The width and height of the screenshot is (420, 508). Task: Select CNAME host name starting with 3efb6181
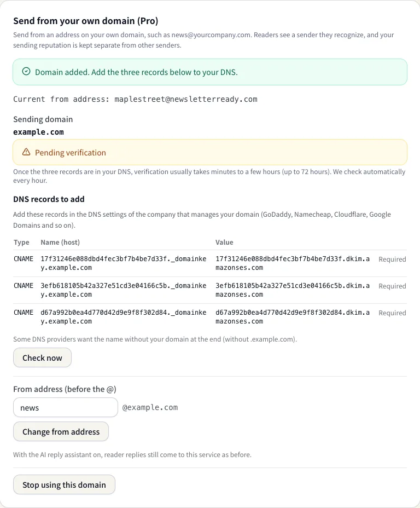(123, 290)
